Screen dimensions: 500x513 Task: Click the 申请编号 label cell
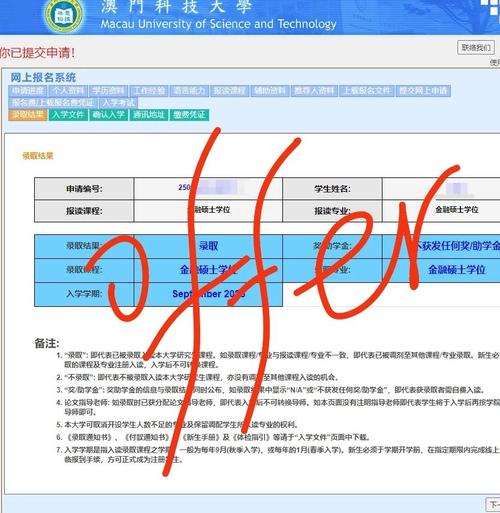(84, 189)
